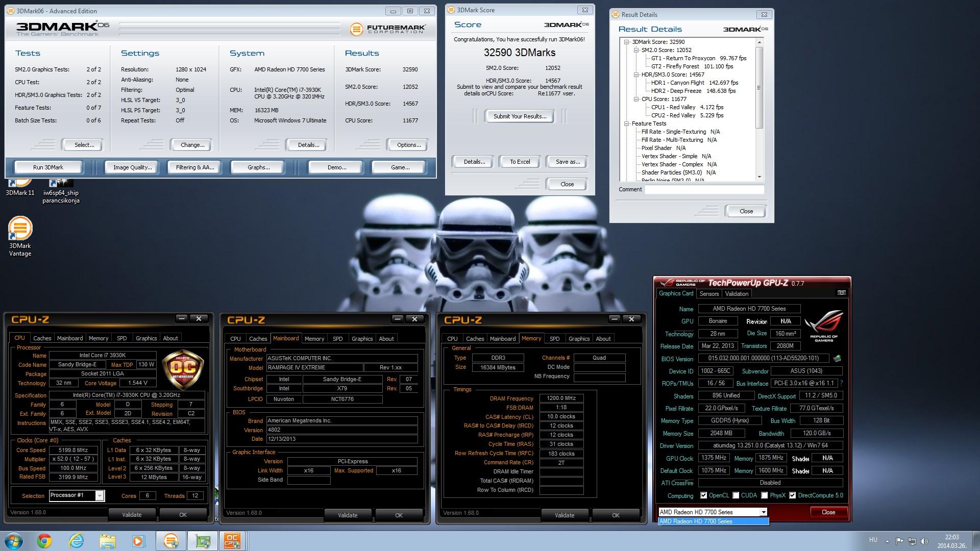Toggle the CUDA checkbox in GPU-Z

[736, 495]
